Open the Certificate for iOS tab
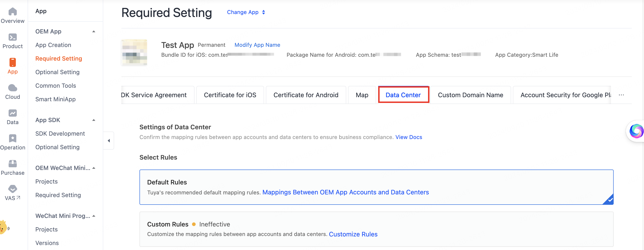The width and height of the screenshot is (644, 250). 230,95
